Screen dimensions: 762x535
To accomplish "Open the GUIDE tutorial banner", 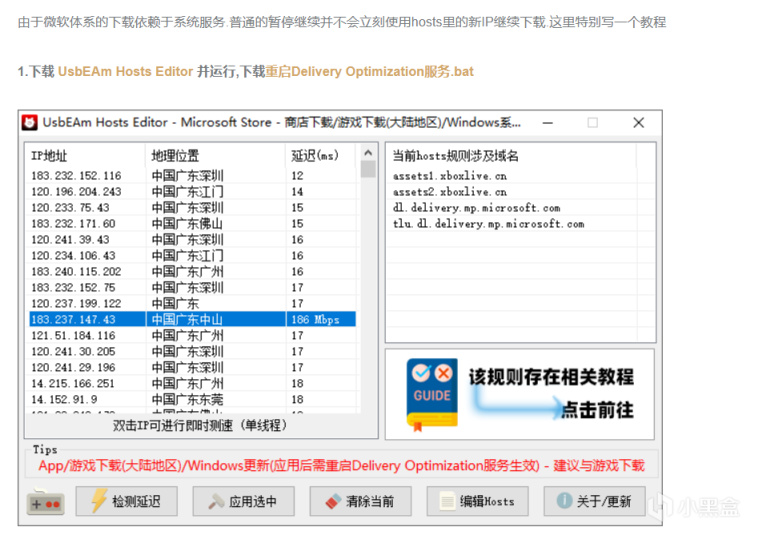I will [x=520, y=394].
